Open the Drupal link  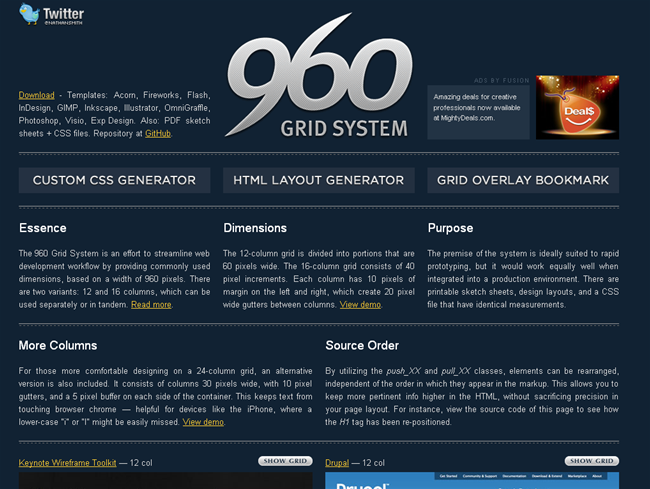(337, 463)
